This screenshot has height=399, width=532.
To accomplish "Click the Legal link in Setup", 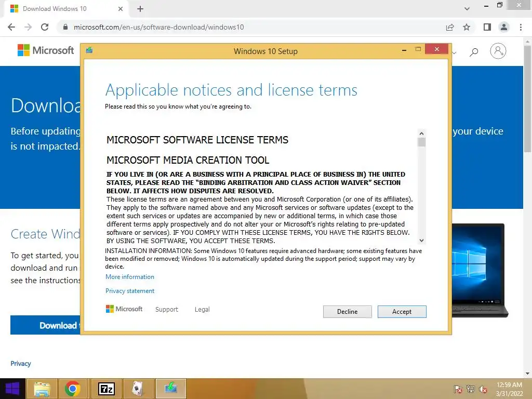I will pos(202,310).
